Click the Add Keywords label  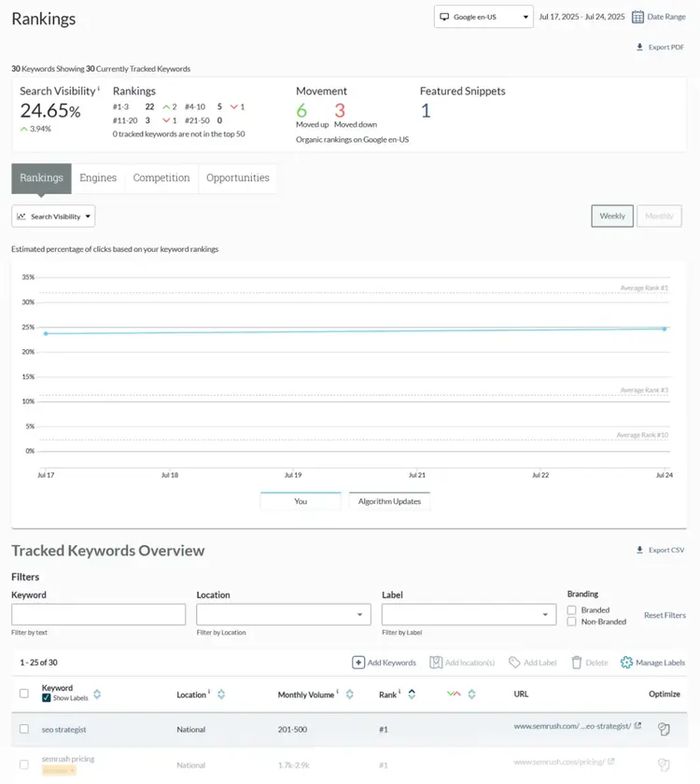coord(392,663)
